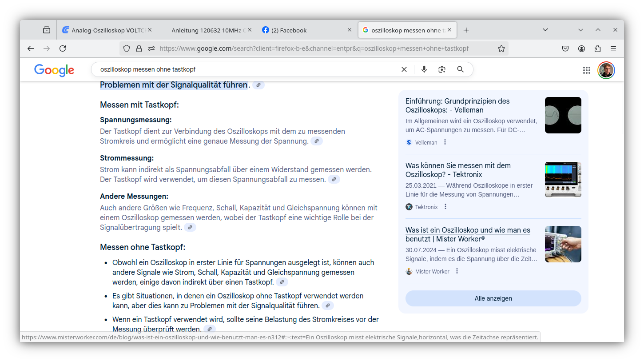The image size is (644, 362).
Task: Open Google Lens image search
Action: coord(441,69)
